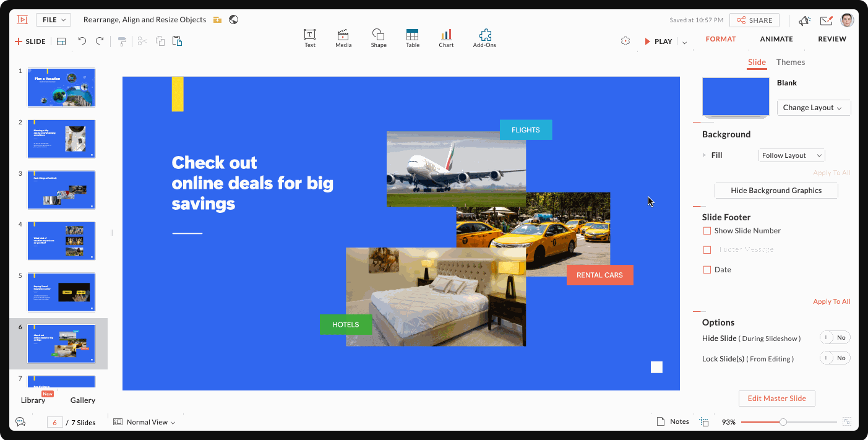Click the Blank layout preview thumbnail
The height and width of the screenshot is (440, 868).
point(735,97)
